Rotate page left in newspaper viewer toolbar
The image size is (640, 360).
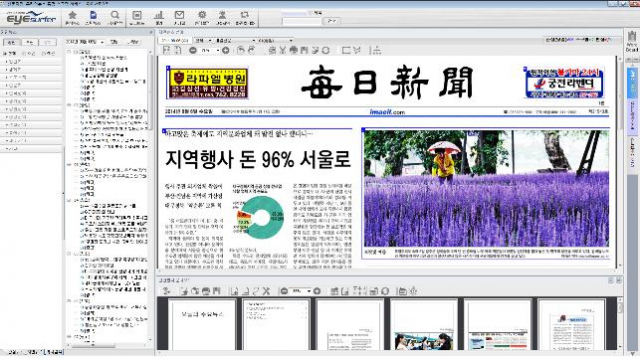pyautogui.click(x=241, y=50)
